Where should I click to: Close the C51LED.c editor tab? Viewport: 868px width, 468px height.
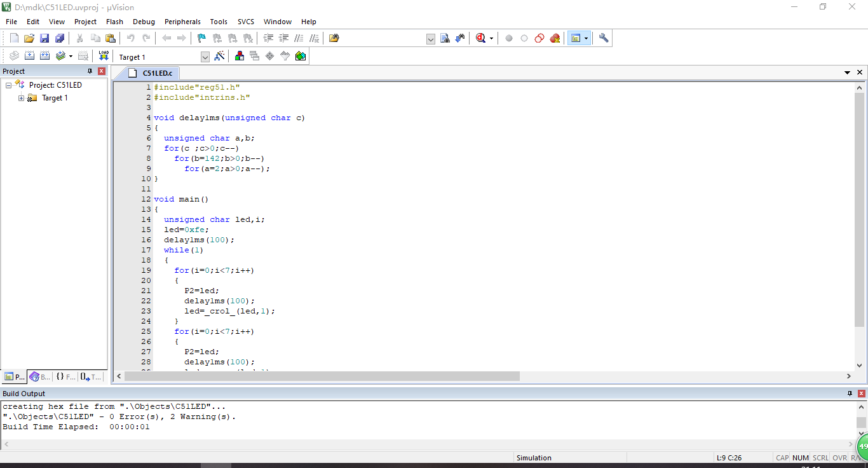tap(860, 72)
